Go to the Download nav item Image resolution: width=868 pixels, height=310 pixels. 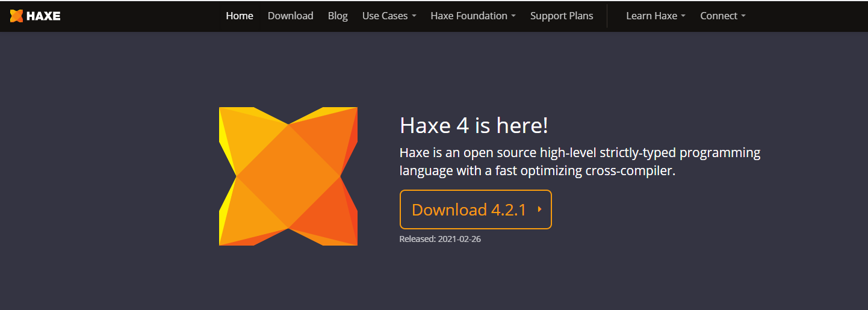click(290, 16)
